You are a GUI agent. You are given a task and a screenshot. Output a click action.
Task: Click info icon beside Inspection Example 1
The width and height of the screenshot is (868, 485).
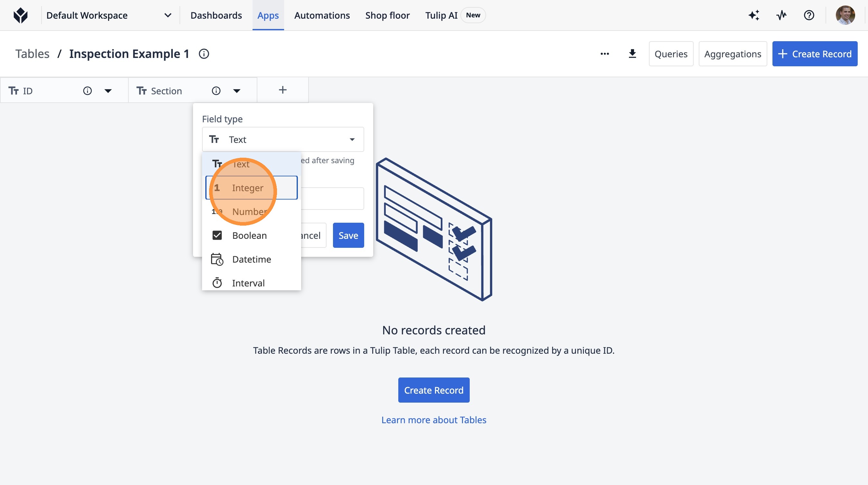coord(204,54)
